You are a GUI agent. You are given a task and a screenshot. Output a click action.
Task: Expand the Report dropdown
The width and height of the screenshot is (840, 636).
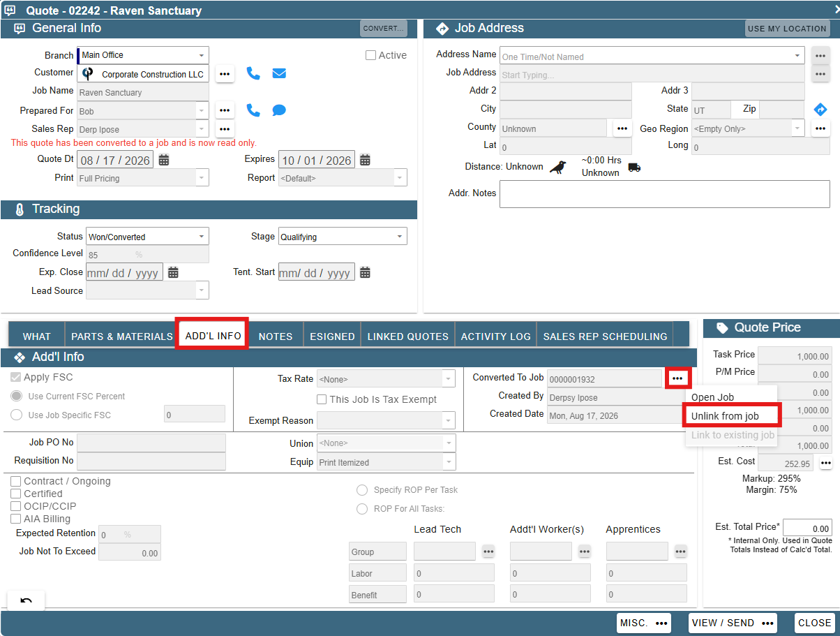(x=400, y=178)
